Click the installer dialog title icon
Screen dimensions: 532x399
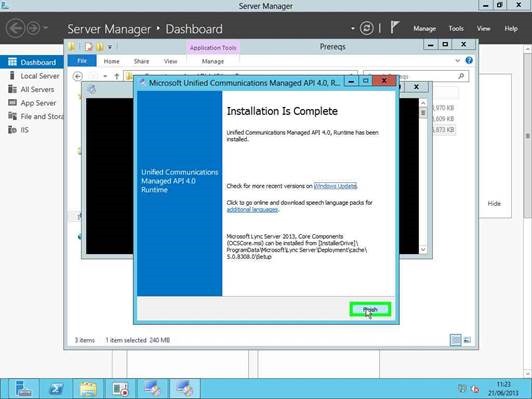point(143,83)
